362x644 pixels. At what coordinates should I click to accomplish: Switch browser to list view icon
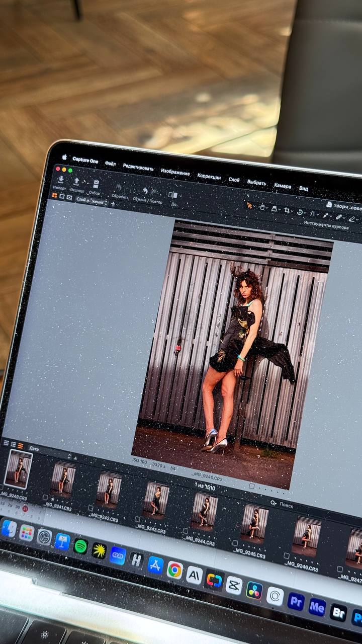click(14, 444)
